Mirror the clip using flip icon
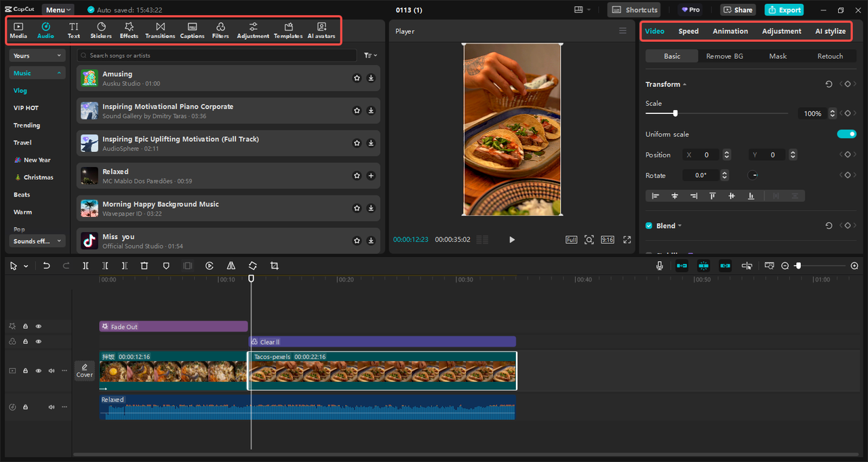 (231, 266)
